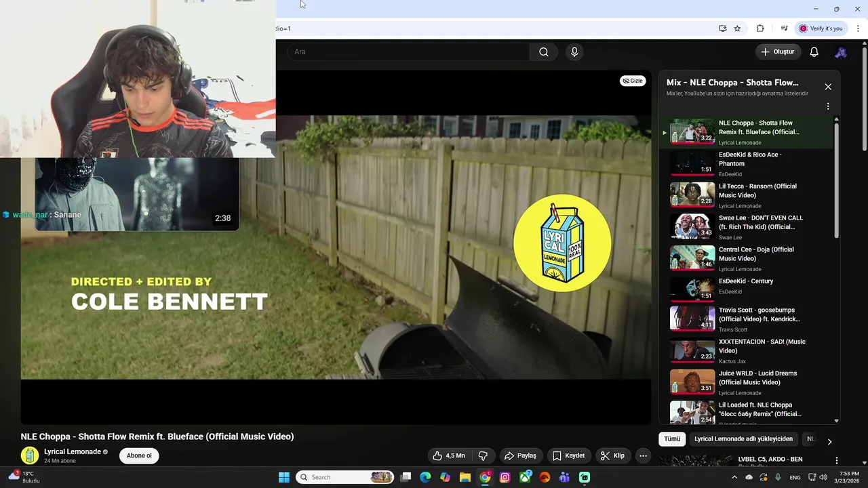
Task: Click the Paylaş share button
Action: click(520, 456)
